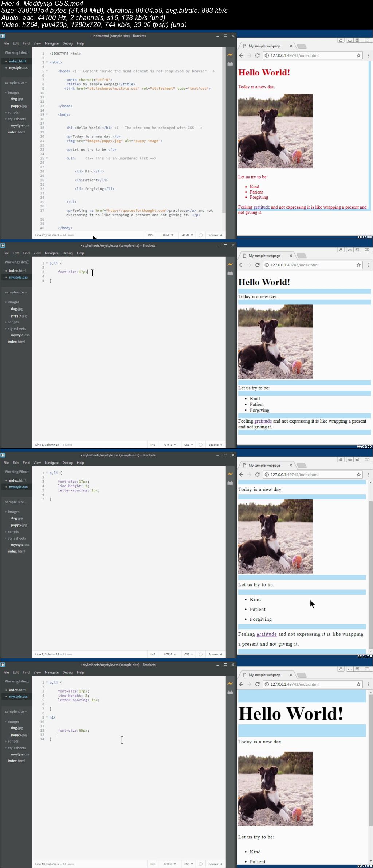The width and height of the screenshot is (373, 868).
Task: Click Spaces: 4 indentation in Line 5, Column 25 bar
Action: (x=215, y=654)
